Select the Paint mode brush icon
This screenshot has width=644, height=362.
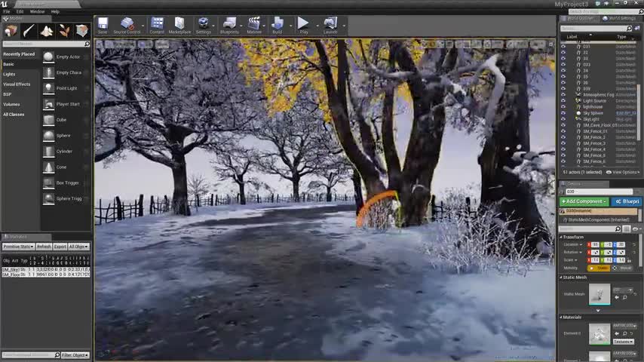(29, 31)
